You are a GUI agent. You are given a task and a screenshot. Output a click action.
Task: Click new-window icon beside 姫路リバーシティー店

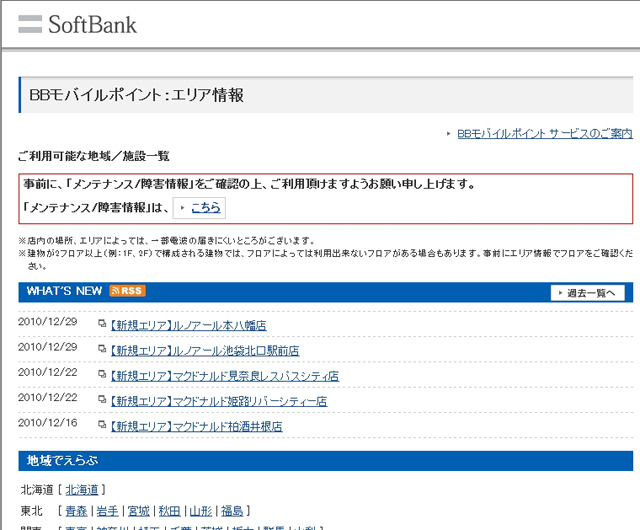[x=102, y=399]
